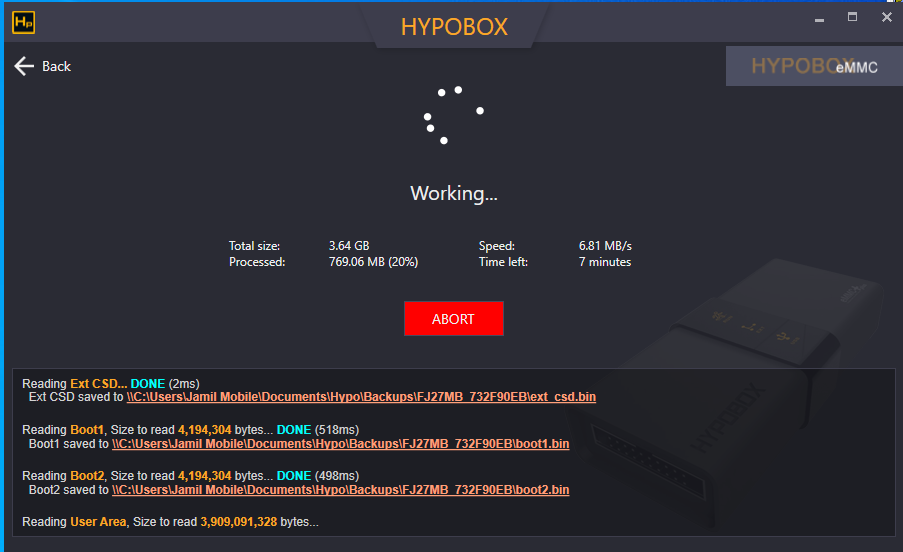
Task: Click the Reading Boot1 log line
Action: click(191, 430)
